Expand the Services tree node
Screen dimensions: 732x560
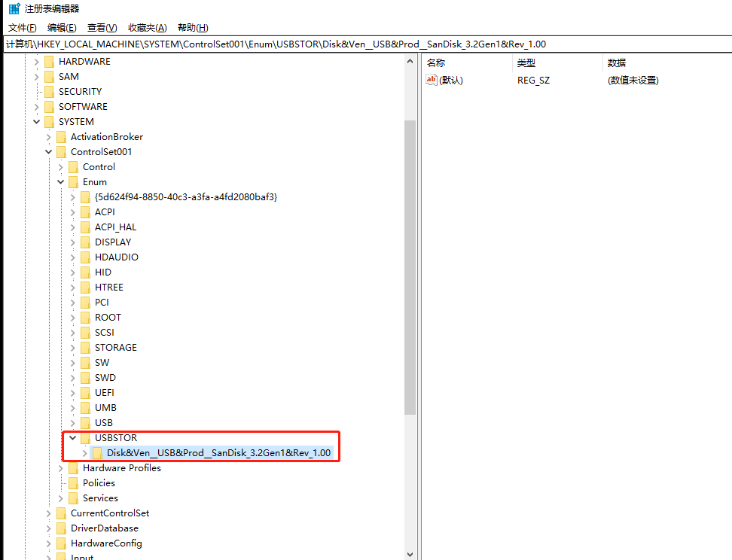pos(61,498)
